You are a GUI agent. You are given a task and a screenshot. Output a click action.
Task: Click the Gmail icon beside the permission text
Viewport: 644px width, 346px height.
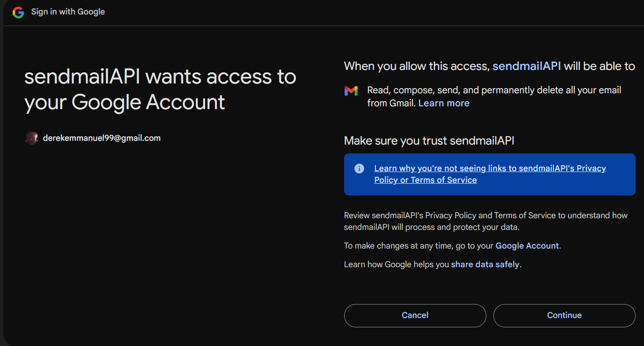pyautogui.click(x=351, y=90)
